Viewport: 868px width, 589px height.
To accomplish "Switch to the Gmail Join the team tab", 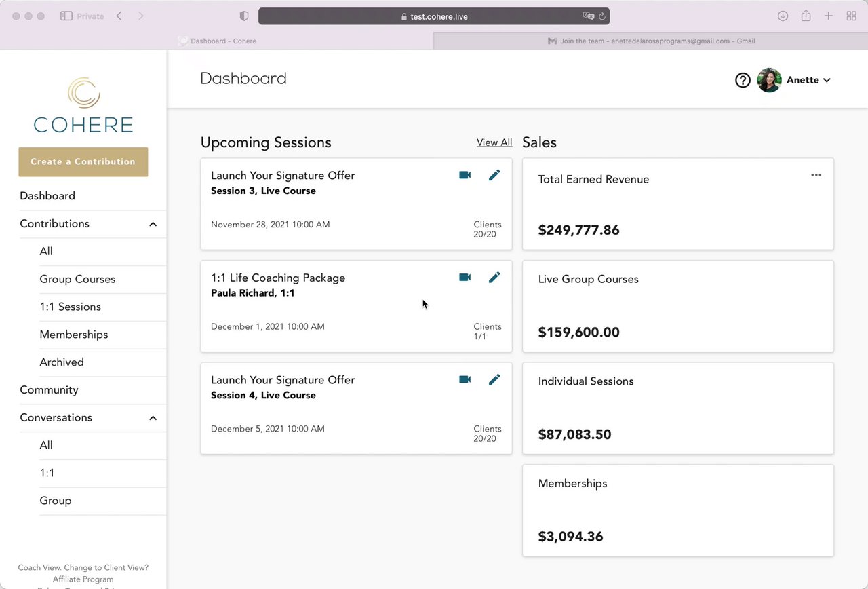I will [x=651, y=41].
